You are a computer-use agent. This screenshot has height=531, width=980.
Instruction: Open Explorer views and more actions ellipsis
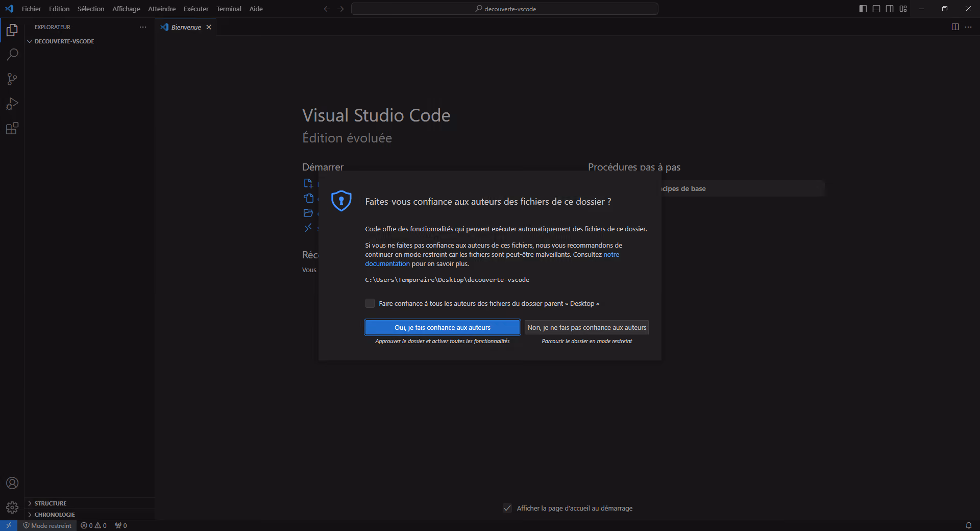tap(143, 27)
